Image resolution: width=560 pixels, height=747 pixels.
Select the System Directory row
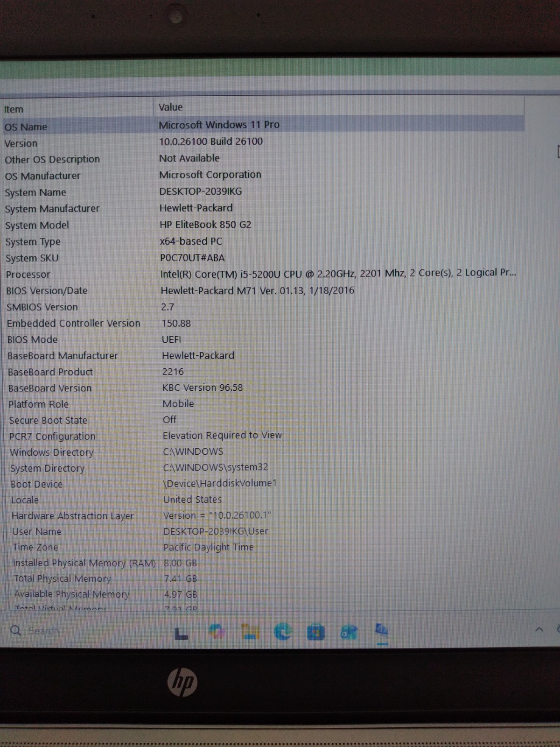coord(262,468)
